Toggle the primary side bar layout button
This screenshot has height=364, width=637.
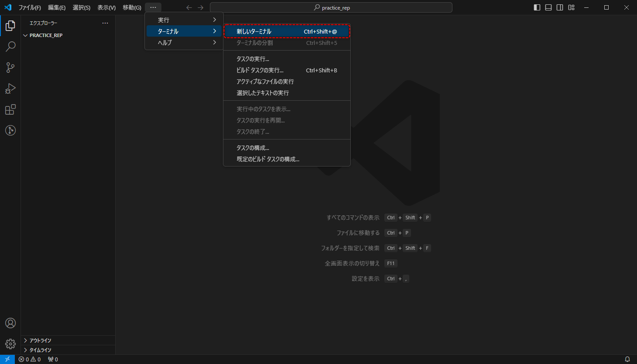(x=537, y=7)
